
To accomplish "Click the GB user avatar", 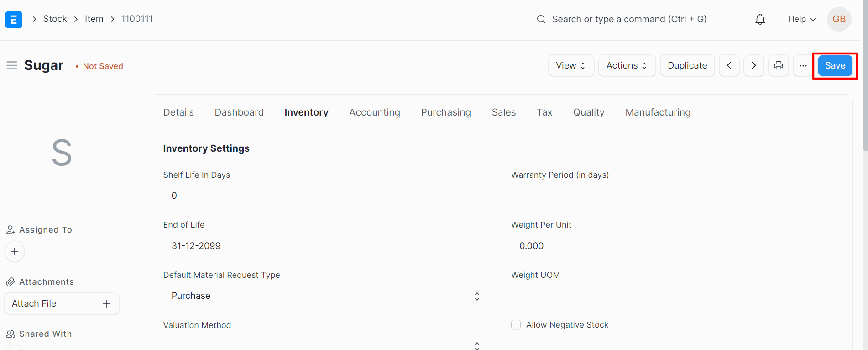I will click(x=839, y=19).
